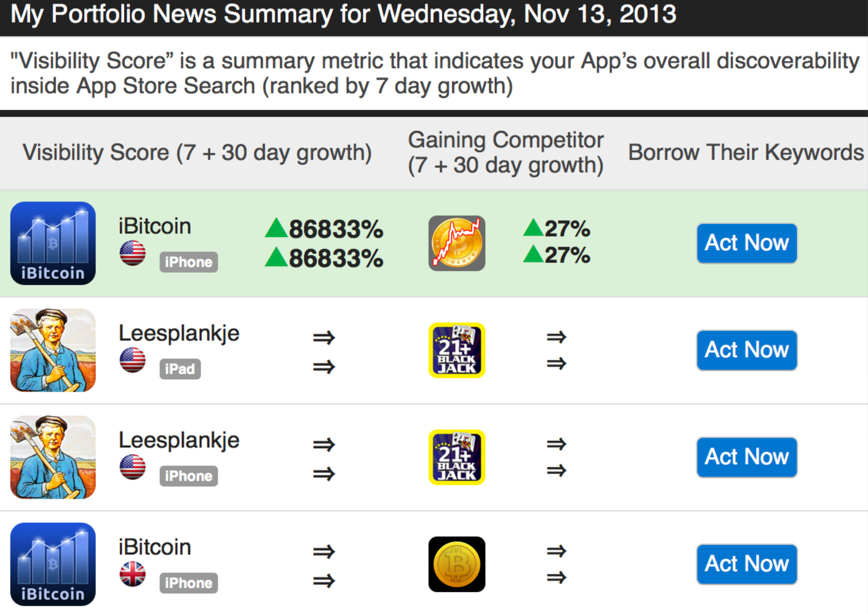Click the Gaining Competitor column header
The height and width of the screenshot is (613, 868).
[506, 153]
